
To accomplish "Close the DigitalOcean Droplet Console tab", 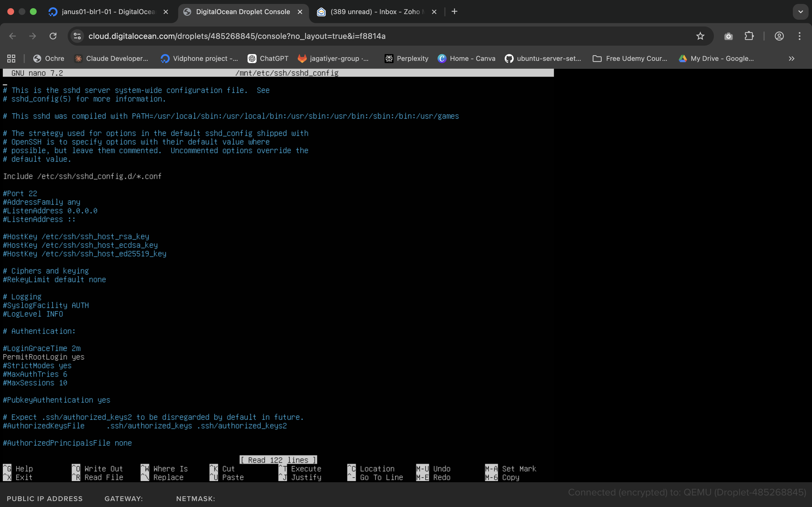I will tap(300, 12).
